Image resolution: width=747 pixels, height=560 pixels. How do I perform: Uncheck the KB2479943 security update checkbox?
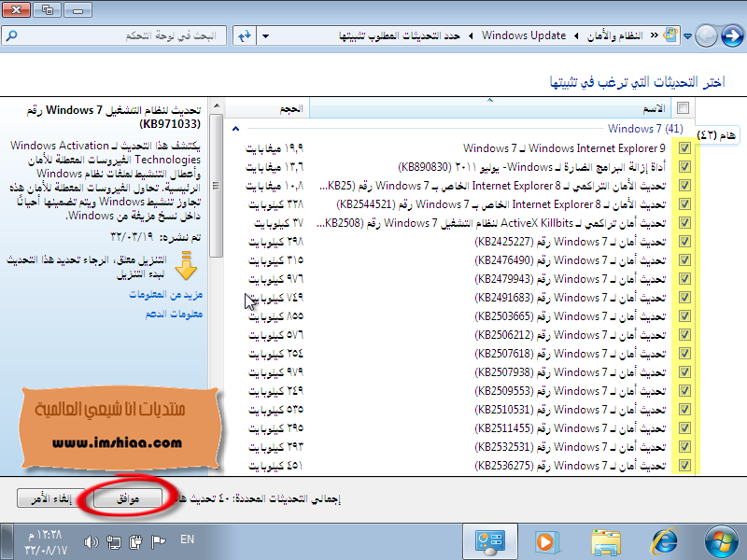(684, 278)
